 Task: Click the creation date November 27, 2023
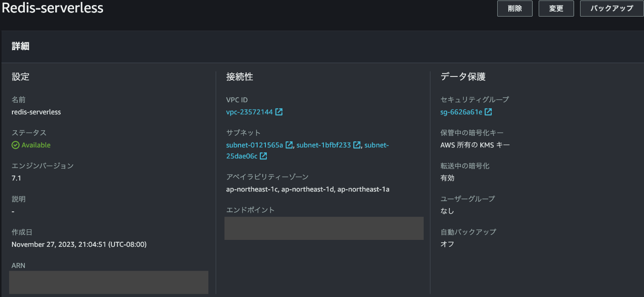[79, 245]
